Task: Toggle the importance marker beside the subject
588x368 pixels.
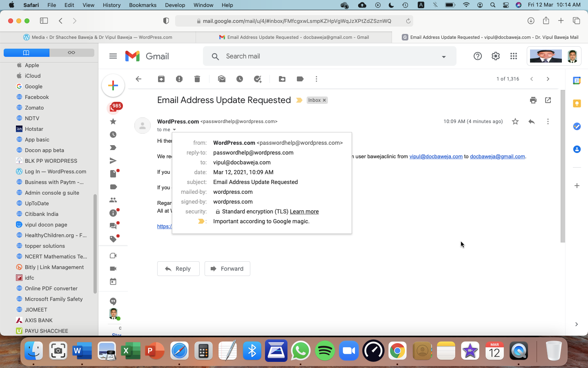Action: [x=299, y=100]
